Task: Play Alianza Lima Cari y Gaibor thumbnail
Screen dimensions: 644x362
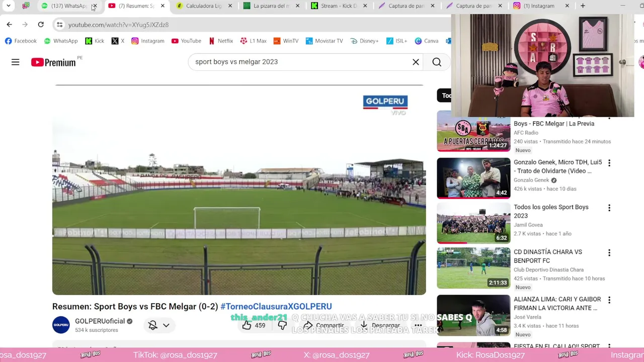Action: [x=473, y=315]
